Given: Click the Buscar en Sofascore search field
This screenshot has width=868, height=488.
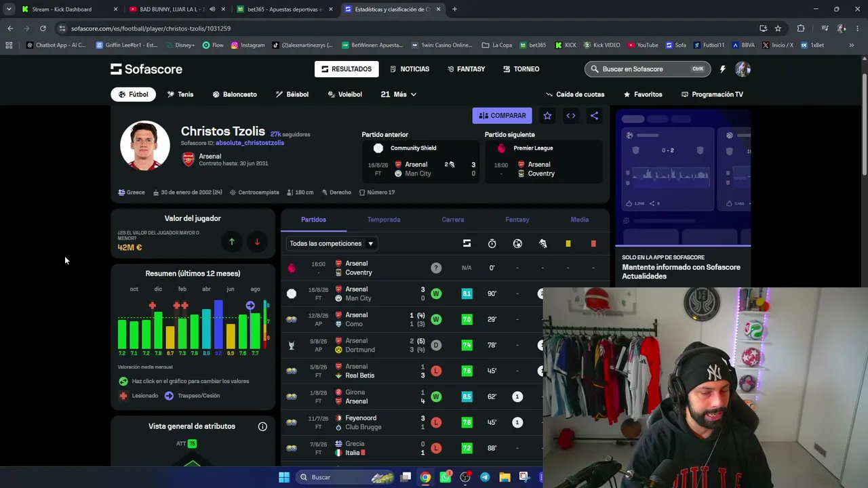Looking at the screenshot, I should (x=648, y=69).
